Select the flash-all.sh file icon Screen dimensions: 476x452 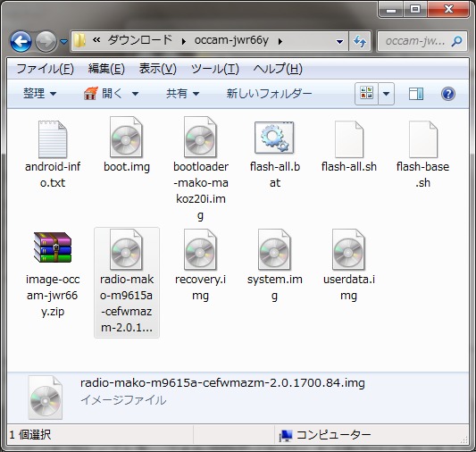[x=349, y=139]
